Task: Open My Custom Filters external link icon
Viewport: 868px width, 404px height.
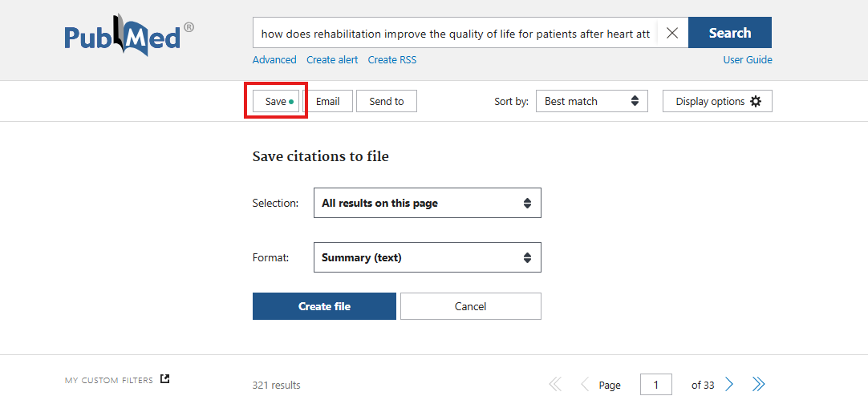Action: (164, 379)
